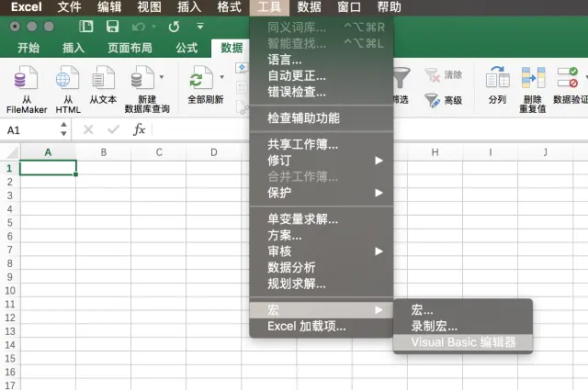Select 错误检查... menu item
588x390 pixels.
click(322, 92)
